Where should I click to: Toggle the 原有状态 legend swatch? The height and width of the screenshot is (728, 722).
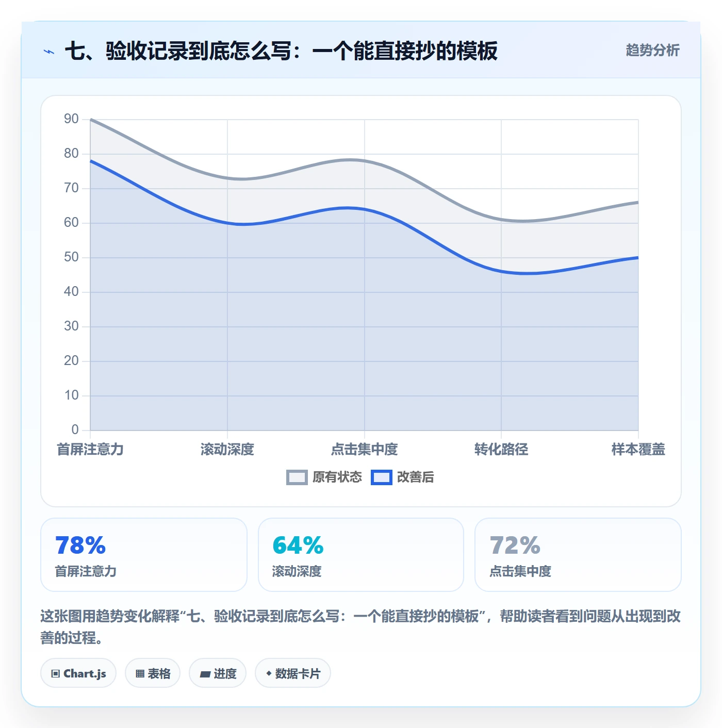(x=297, y=477)
